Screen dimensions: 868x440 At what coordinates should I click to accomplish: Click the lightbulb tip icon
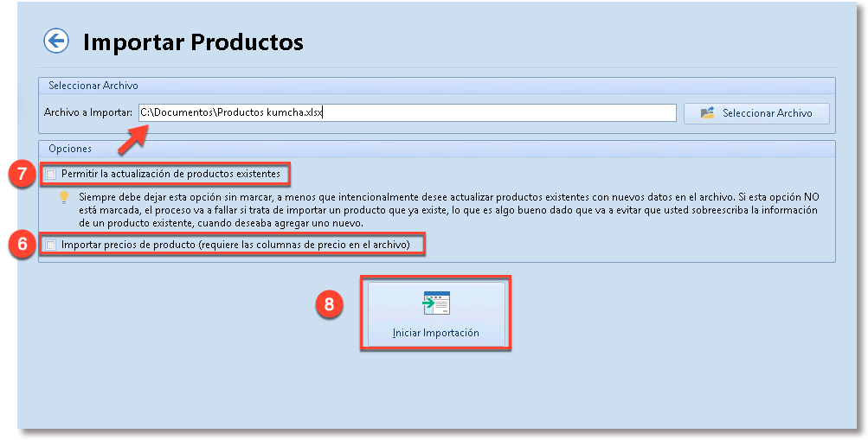tap(64, 198)
